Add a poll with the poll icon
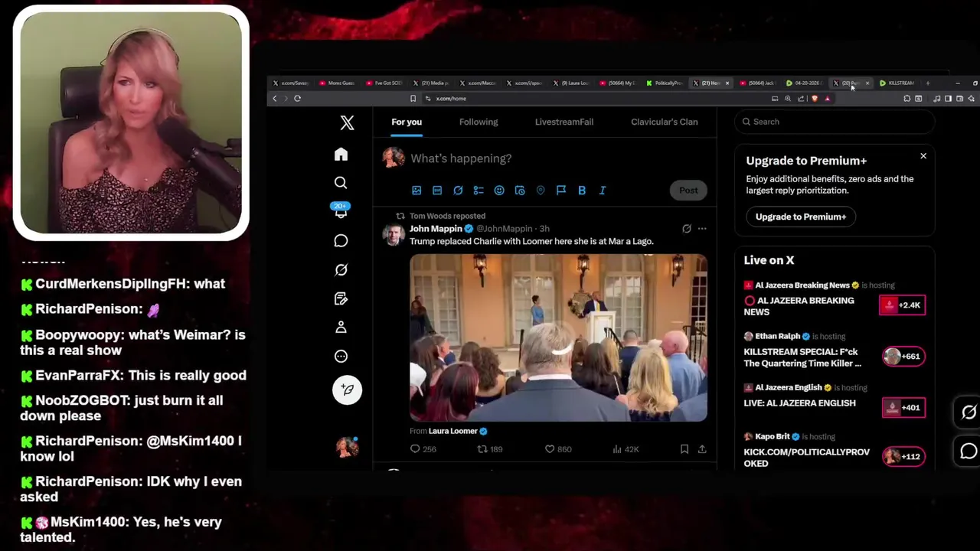 (x=479, y=191)
